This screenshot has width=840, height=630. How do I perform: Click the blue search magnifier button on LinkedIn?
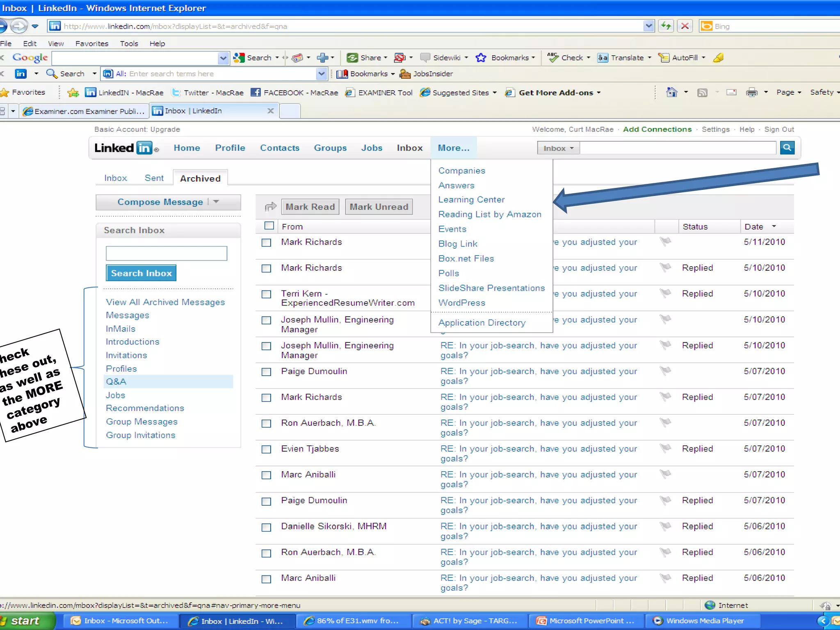pos(787,148)
